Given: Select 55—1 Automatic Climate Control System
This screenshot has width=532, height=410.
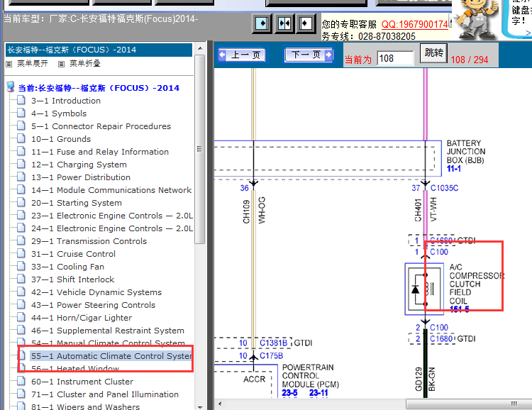Looking at the screenshot, I should 111,356.
